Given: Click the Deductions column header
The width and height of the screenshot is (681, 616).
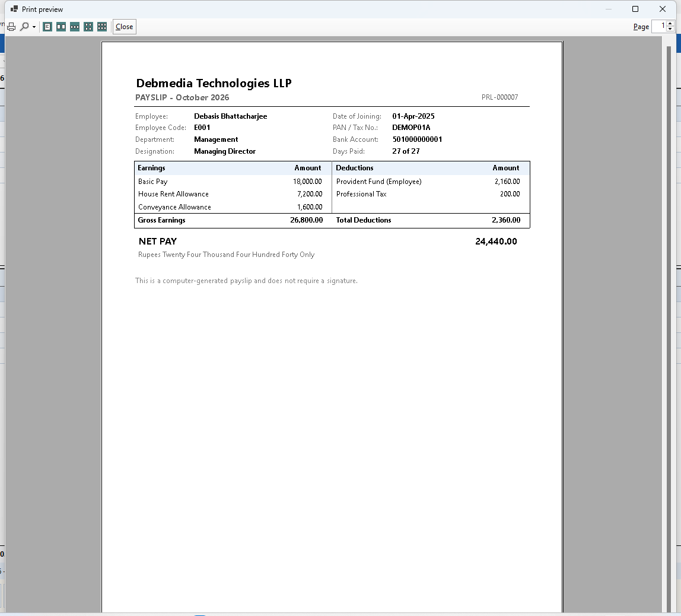Looking at the screenshot, I should pyautogui.click(x=354, y=168).
